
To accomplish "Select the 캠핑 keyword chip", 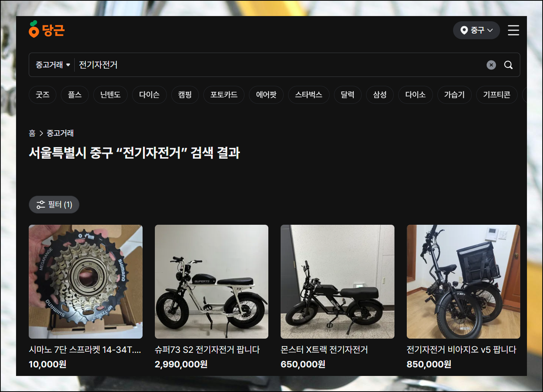I will point(185,95).
